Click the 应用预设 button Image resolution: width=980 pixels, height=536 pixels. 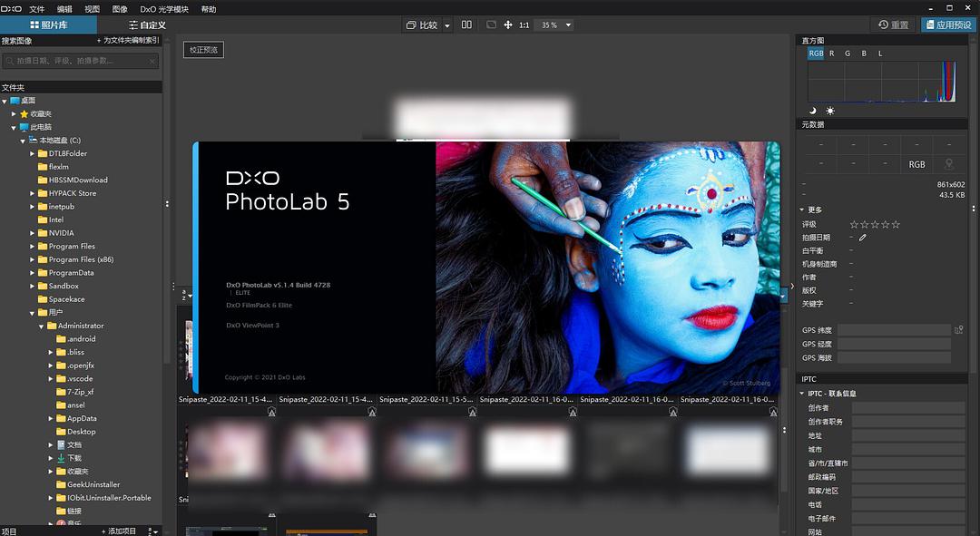click(x=948, y=24)
